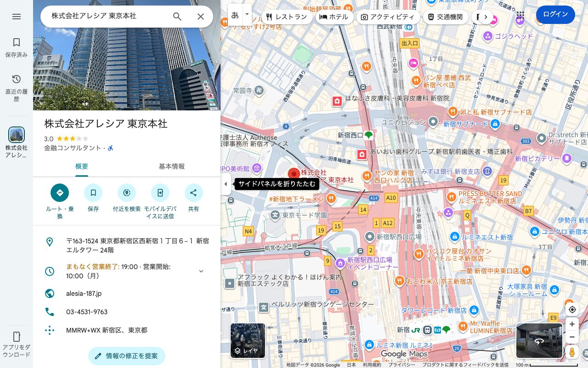Switch to satellite view via the レイヤ thumbnail
The height and width of the screenshot is (368, 588).
[248, 341]
